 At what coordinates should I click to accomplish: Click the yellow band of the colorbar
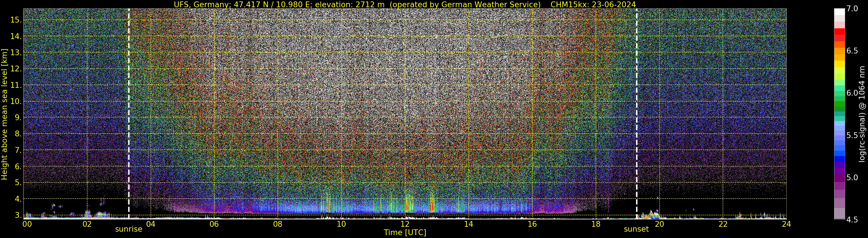click(x=839, y=64)
